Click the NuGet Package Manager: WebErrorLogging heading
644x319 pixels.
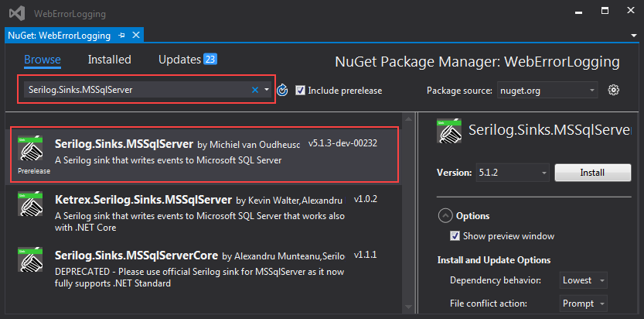click(477, 62)
